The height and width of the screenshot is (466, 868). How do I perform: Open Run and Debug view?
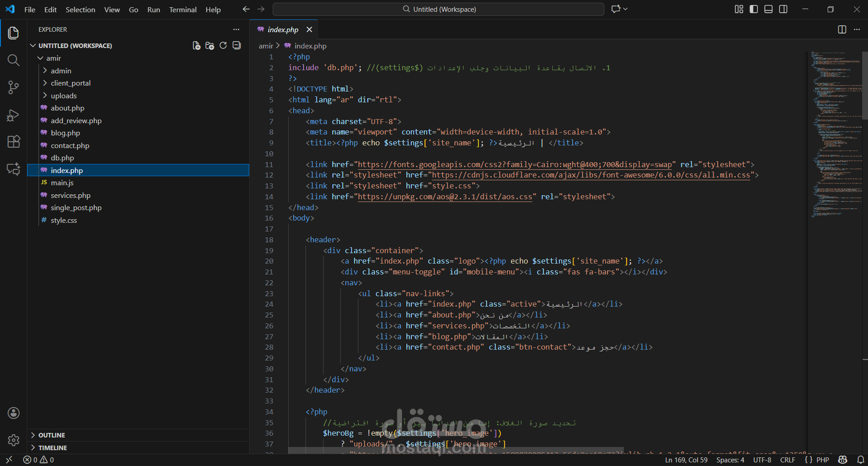14,115
